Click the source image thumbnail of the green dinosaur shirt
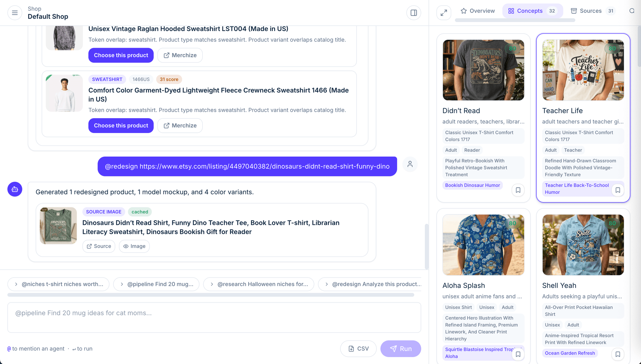Image resolution: width=641 pixels, height=364 pixels. pyautogui.click(x=58, y=226)
